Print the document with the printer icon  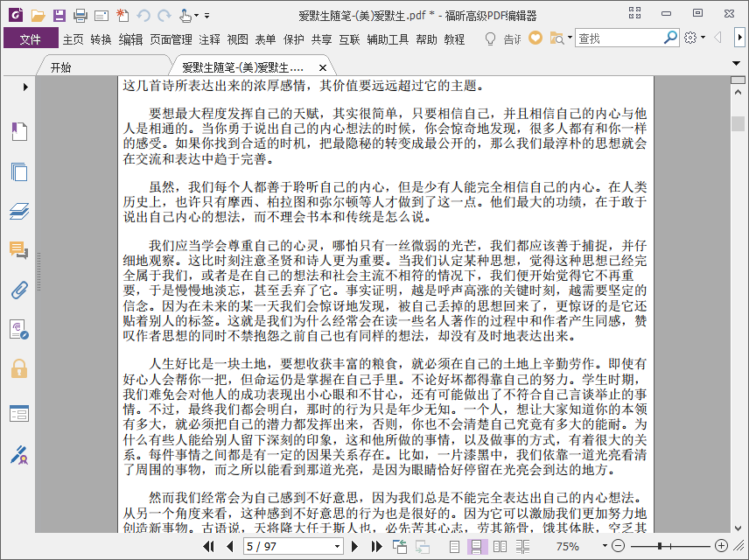[x=80, y=16]
